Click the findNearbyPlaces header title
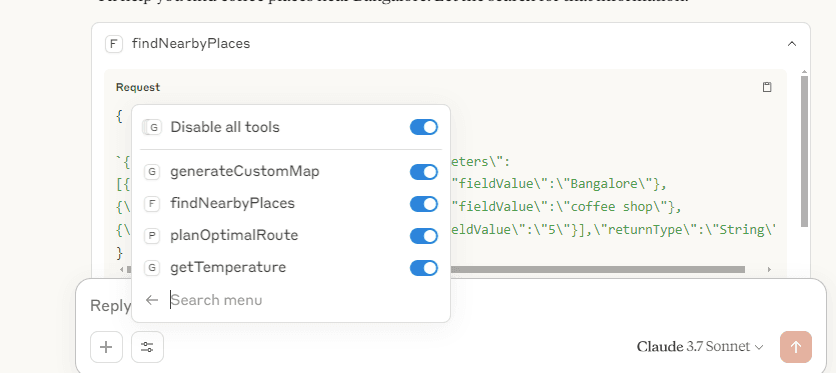 [191, 44]
